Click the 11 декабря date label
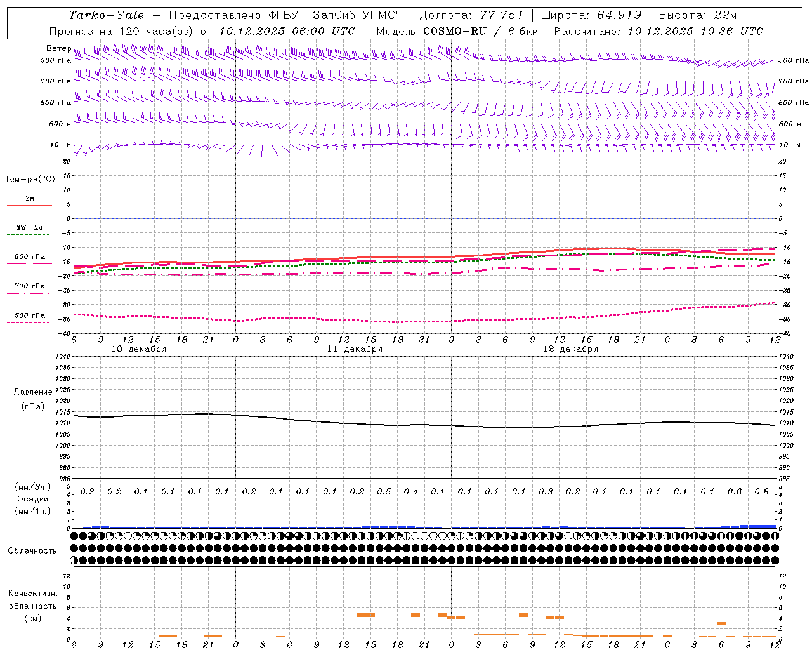Image resolution: width=812 pixels, height=650 pixels. 355,349
